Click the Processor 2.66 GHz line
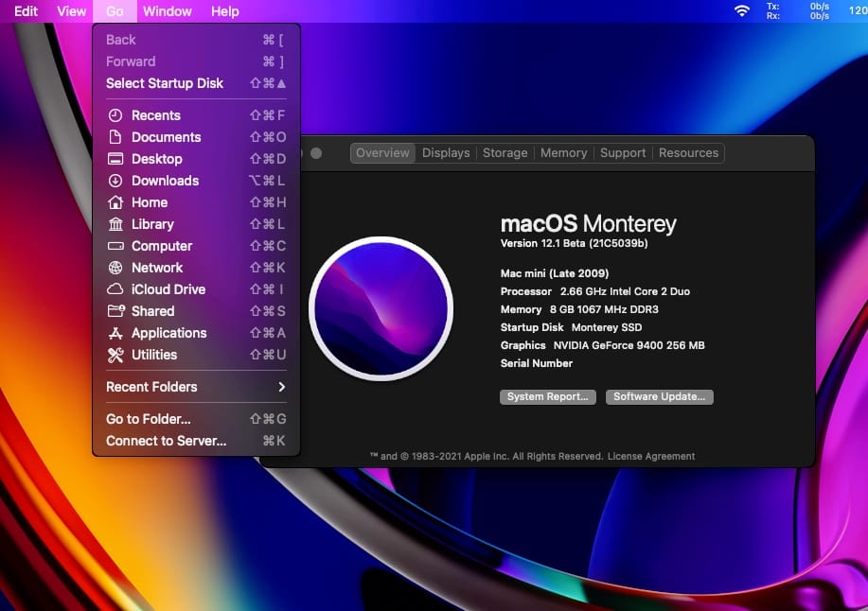This screenshot has height=611, width=868. point(595,291)
